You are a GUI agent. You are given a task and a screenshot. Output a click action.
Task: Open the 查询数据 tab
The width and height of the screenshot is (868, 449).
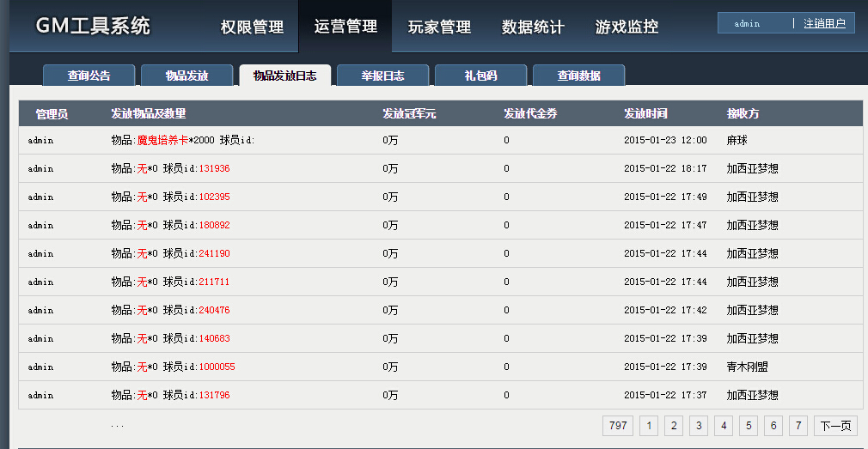(578, 76)
